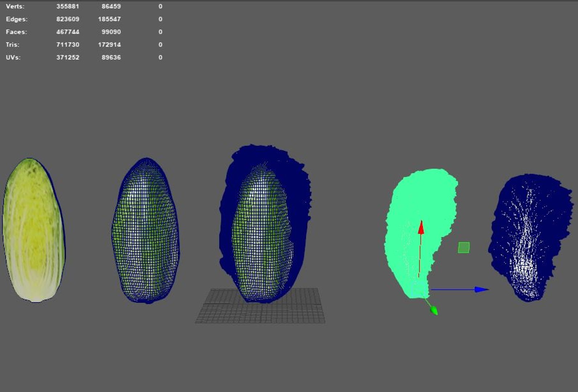Screen dimensions: 578x392
Task: Click the total face count 467744
Action: [68, 32]
